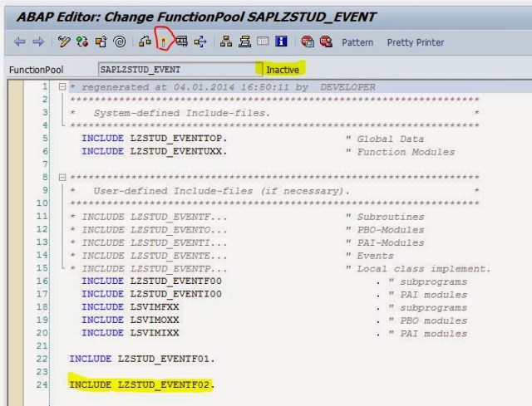Click the Pattern button
The image size is (532, 406).
357,42
